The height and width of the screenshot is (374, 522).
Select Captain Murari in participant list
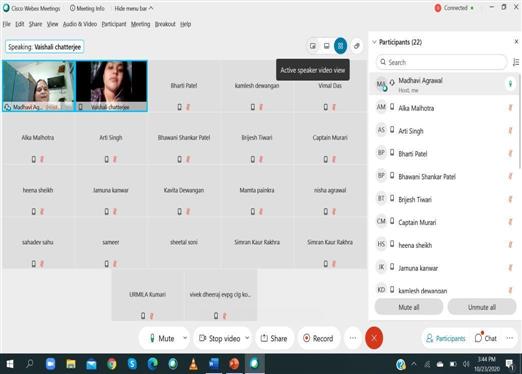tap(444, 222)
